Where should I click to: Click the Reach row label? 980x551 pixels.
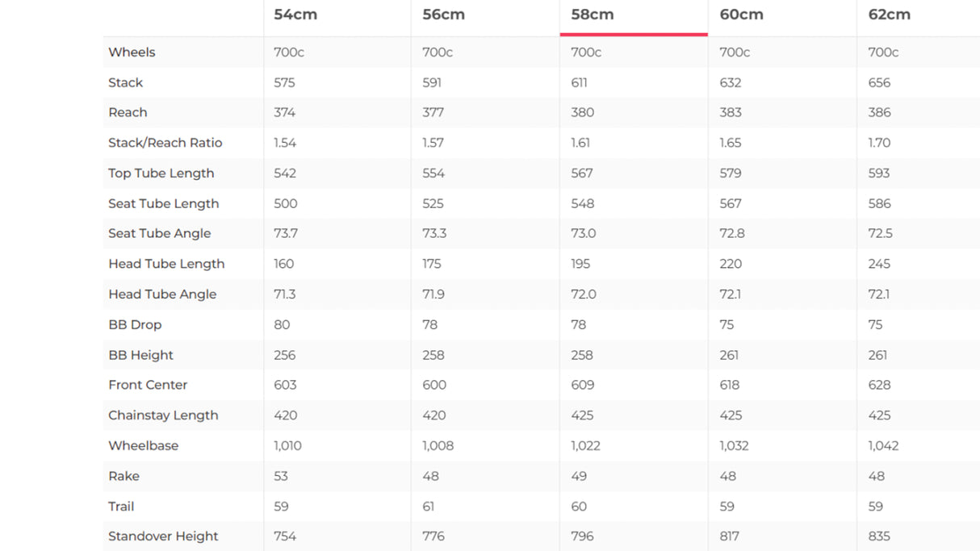click(128, 113)
